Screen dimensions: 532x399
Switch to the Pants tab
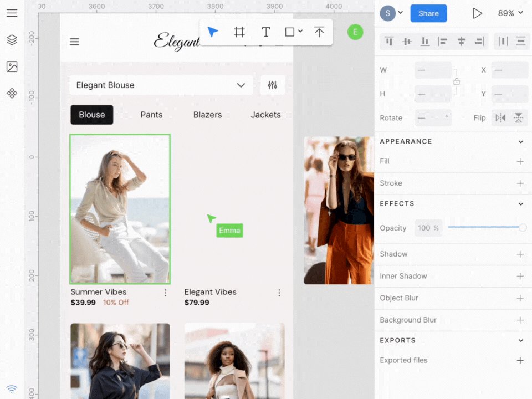151,115
